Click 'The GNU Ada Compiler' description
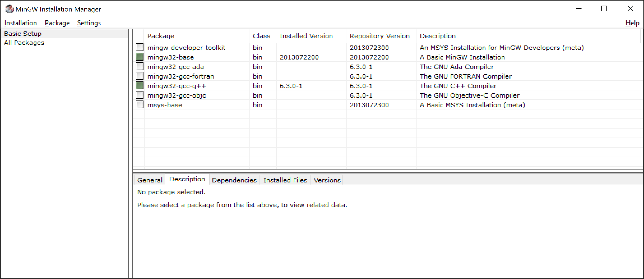Viewport: 644px width, 279px height. pyautogui.click(x=457, y=67)
